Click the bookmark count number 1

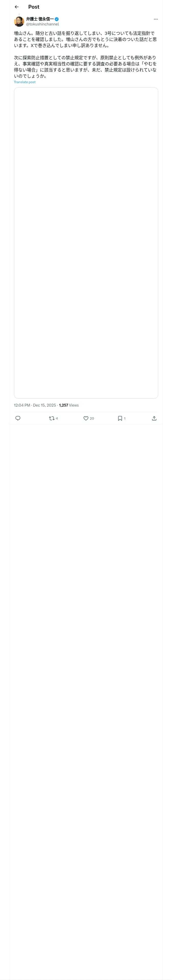click(x=125, y=418)
